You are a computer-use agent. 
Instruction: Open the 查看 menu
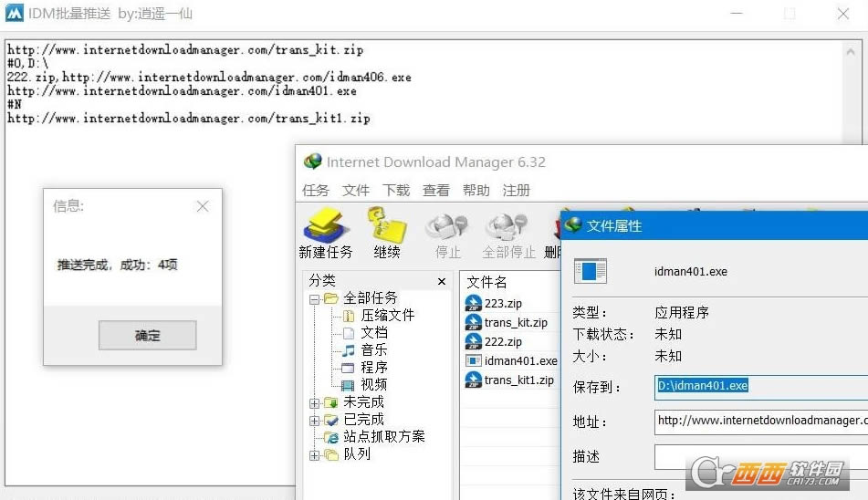[436, 191]
